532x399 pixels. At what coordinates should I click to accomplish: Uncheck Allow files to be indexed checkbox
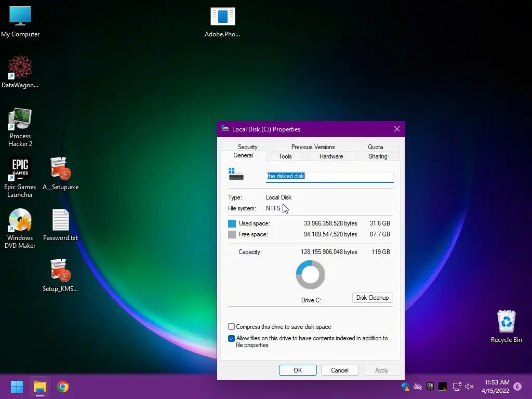pyautogui.click(x=231, y=338)
